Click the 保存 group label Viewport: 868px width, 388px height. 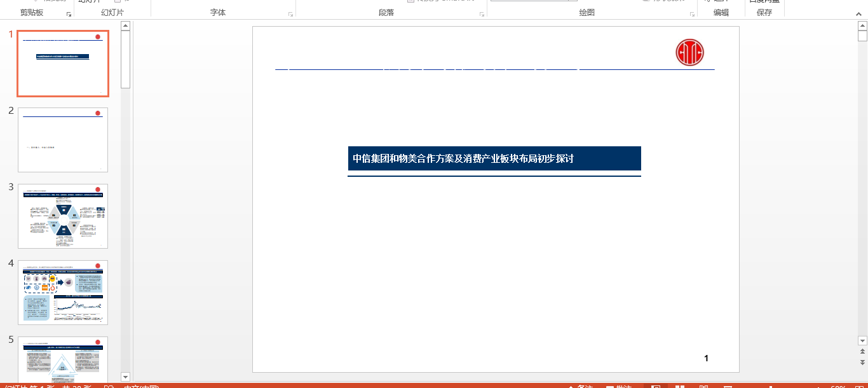point(764,13)
